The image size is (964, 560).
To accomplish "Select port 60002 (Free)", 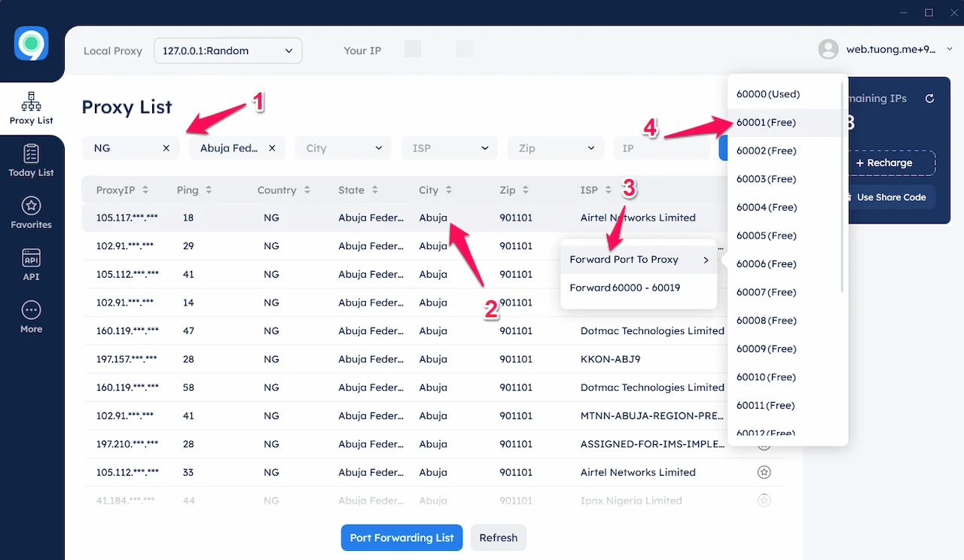I will pos(782,151).
